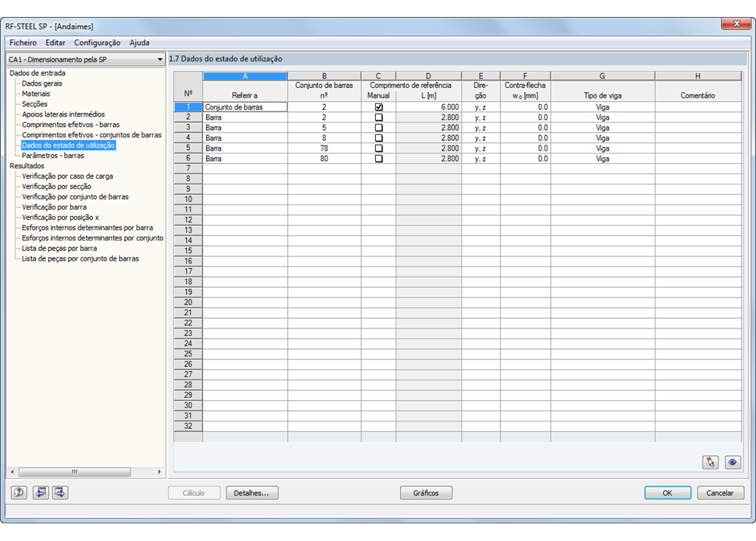
Task: Open the Editar menu
Action: (x=55, y=42)
